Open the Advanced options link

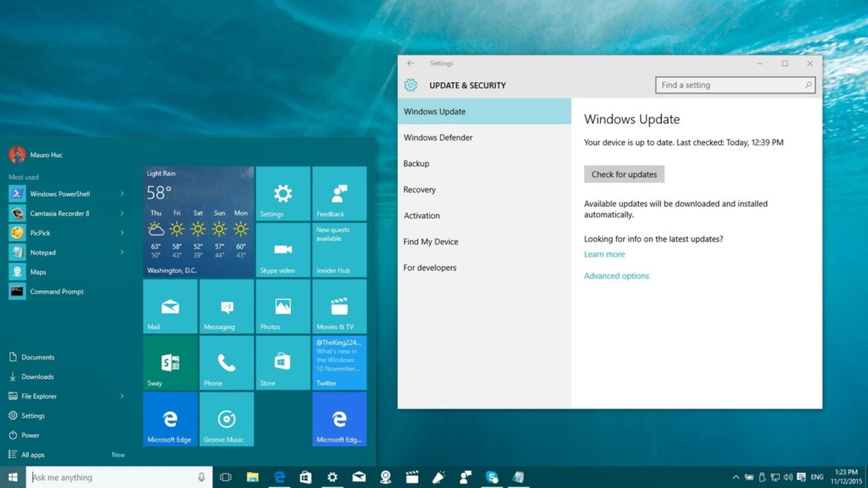(x=616, y=276)
